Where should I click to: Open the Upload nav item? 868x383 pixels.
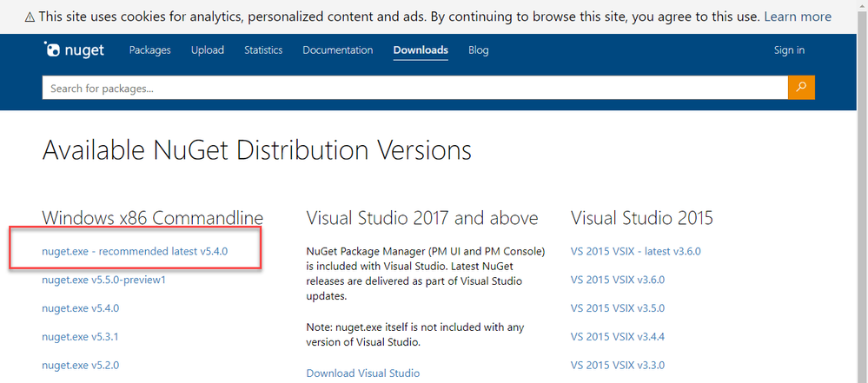tap(208, 50)
